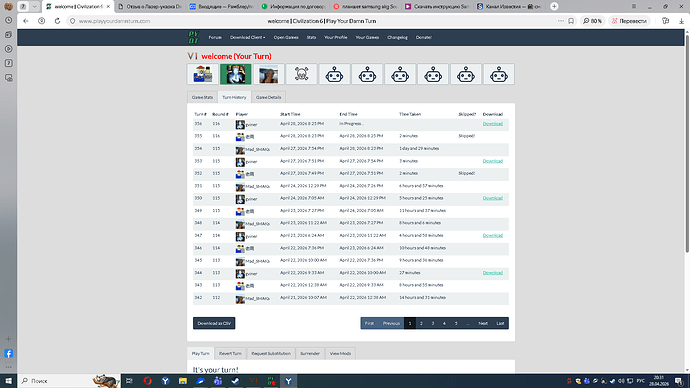690x388 pixels.
Task: Click the plus icon in the left sidebar
Action: coord(8,339)
